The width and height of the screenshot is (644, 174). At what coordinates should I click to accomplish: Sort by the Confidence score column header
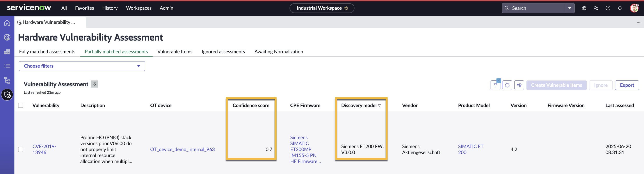click(251, 105)
